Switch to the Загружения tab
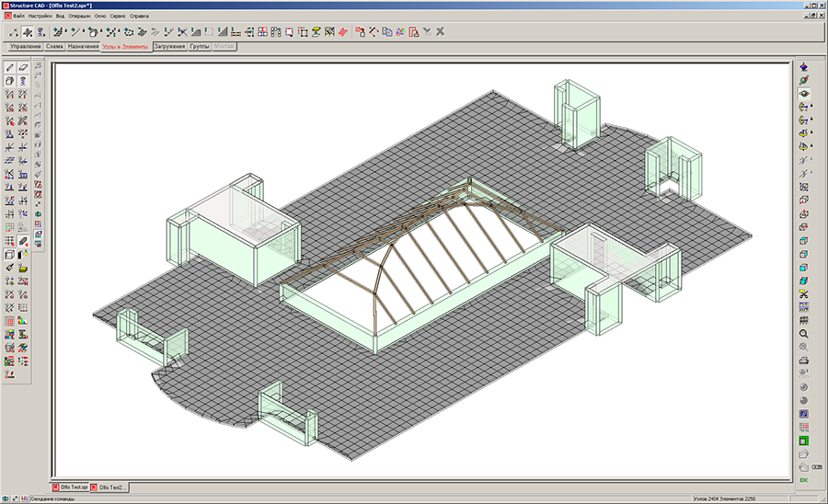This screenshot has height=504, width=828. (x=170, y=45)
